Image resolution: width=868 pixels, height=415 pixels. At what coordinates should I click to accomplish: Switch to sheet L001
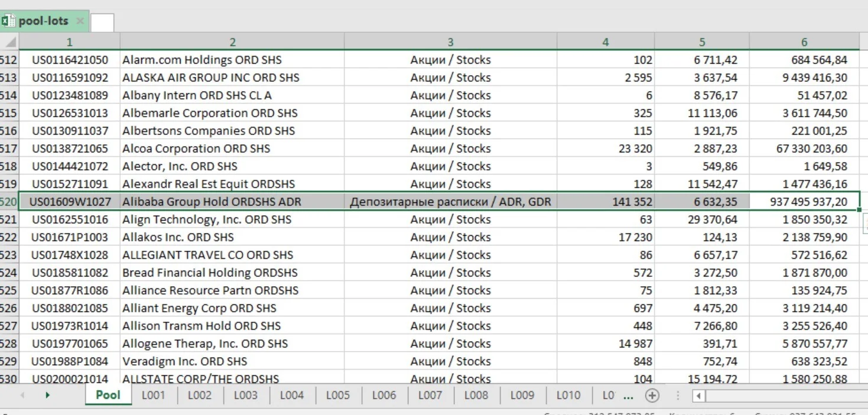(x=153, y=395)
